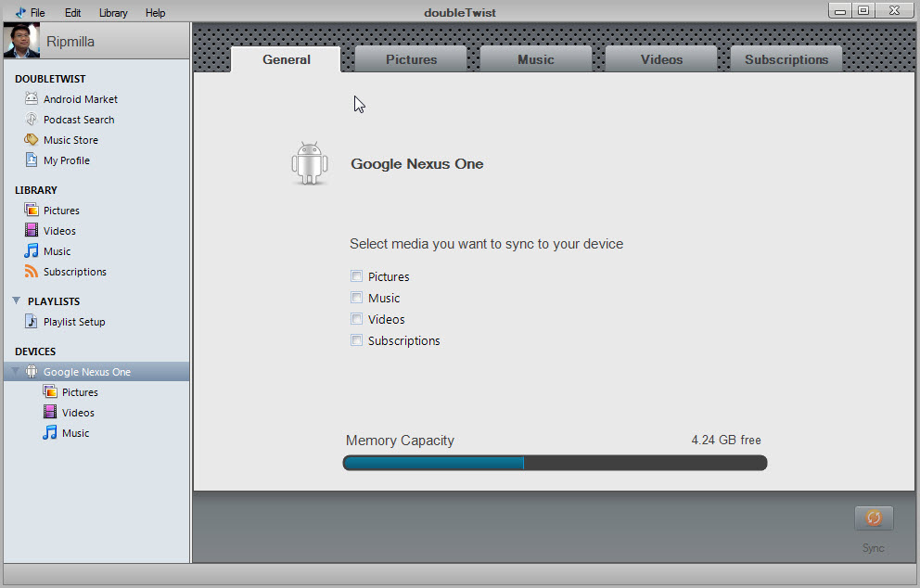The image size is (920, 588).
Task: Open the Library menu
Action: 113,13
